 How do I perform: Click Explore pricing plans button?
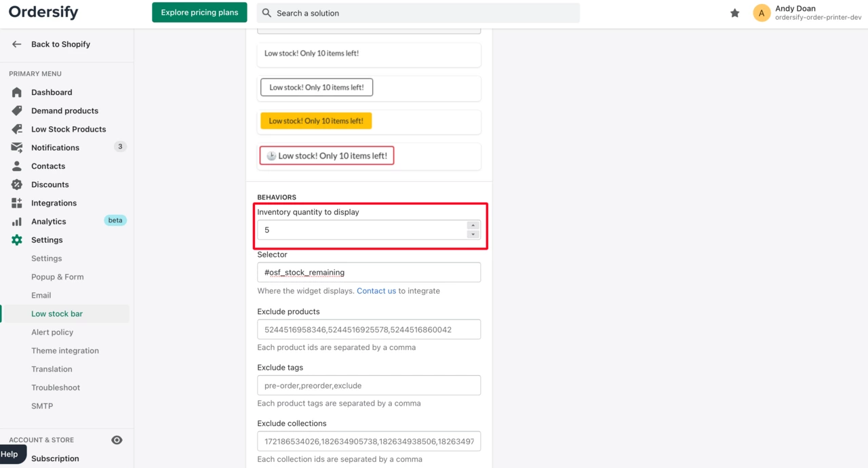[x=199, y=13]
